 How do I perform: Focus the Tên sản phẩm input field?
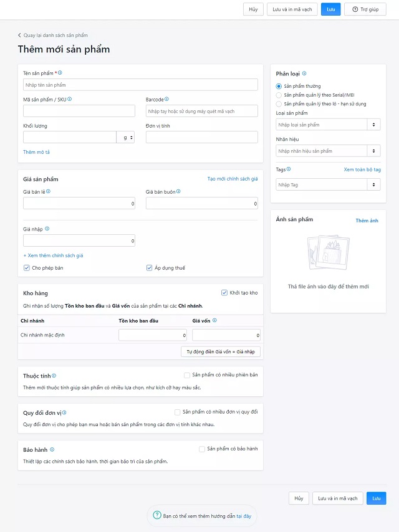point(140,85)
